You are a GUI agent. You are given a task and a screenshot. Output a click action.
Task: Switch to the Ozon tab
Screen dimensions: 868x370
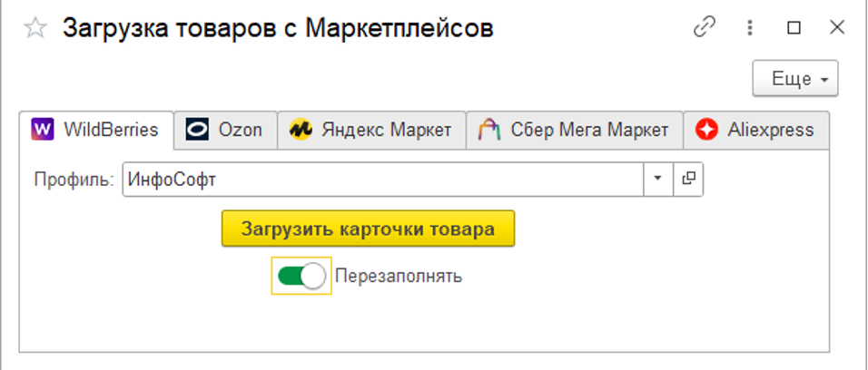pyautogui.click(x=240, y=130)
